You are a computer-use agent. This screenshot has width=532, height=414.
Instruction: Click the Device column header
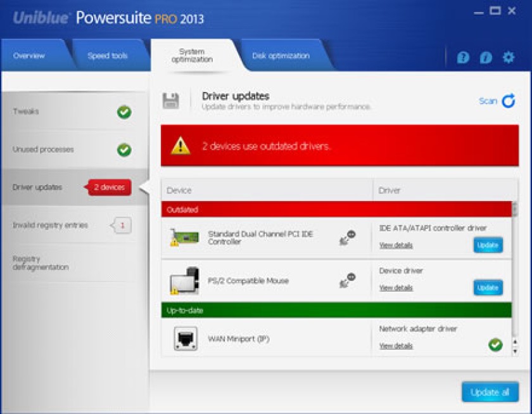point(267,190)
